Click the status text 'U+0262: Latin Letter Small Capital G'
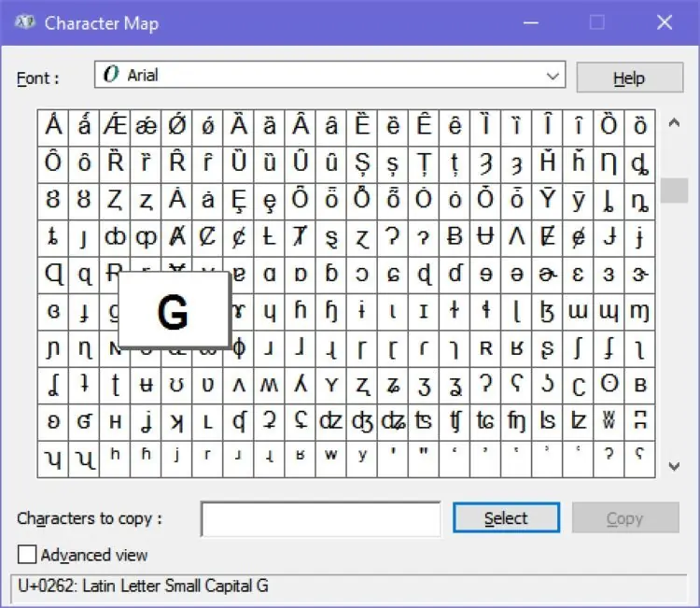Image resolution: width=700 pixels, height=608 pixels. coord(143,586)
